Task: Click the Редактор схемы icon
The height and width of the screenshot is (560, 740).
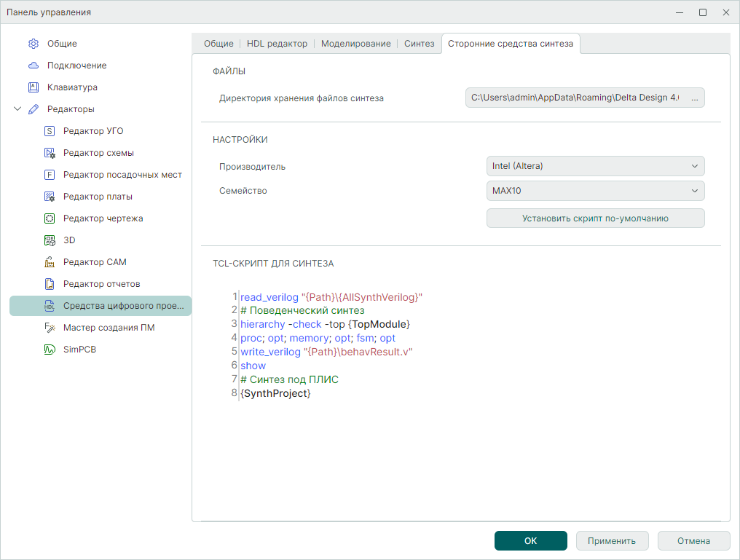Action: tap(50, 153)
